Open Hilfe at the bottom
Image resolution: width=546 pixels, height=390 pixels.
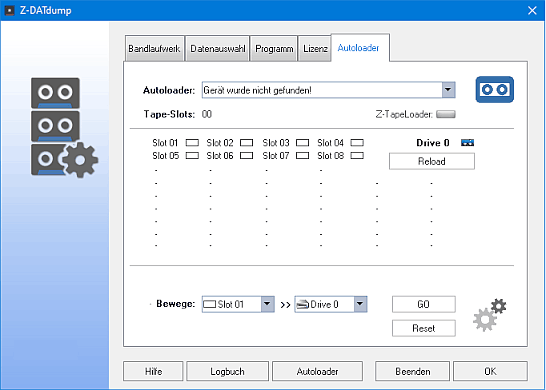pyautogui.click(x=153, y=371)
